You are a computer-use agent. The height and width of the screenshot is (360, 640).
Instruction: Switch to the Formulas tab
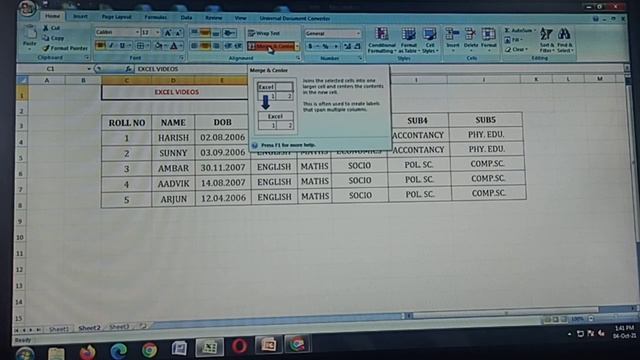click(156, 17)
